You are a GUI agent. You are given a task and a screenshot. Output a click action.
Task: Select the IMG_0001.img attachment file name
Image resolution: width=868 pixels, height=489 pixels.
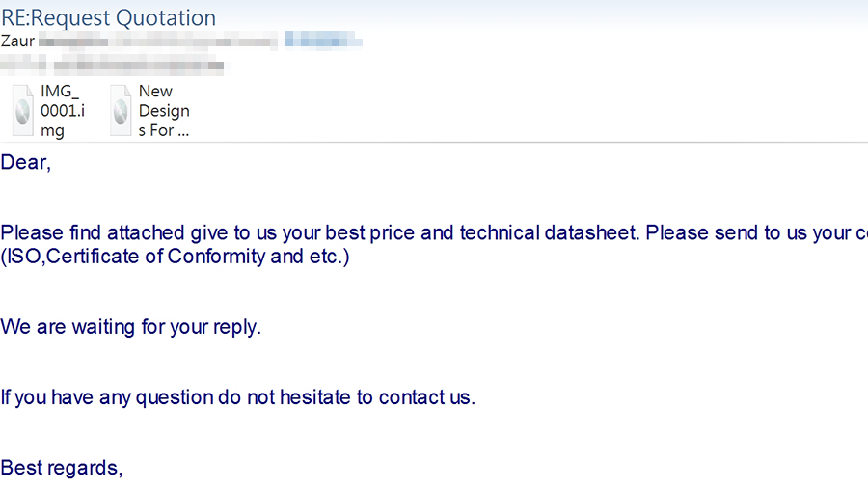pyautogui.click(x=63, y=111)
